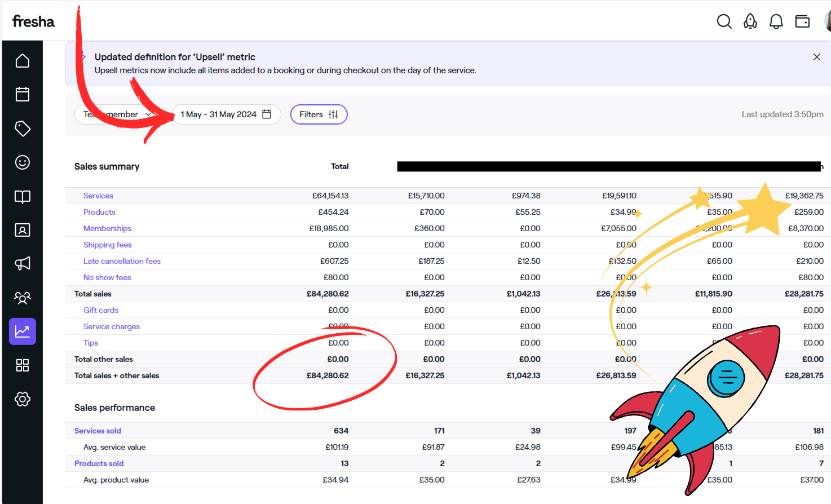Open the Team member dropdown
The width and height of the screenshot is (831, 504).
[118, 114]
